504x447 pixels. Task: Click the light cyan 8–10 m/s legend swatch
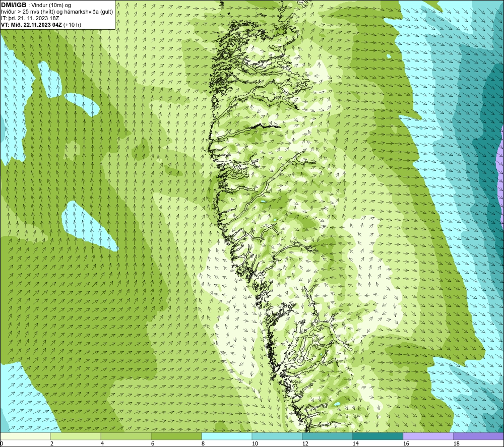[x=227, y=436]
